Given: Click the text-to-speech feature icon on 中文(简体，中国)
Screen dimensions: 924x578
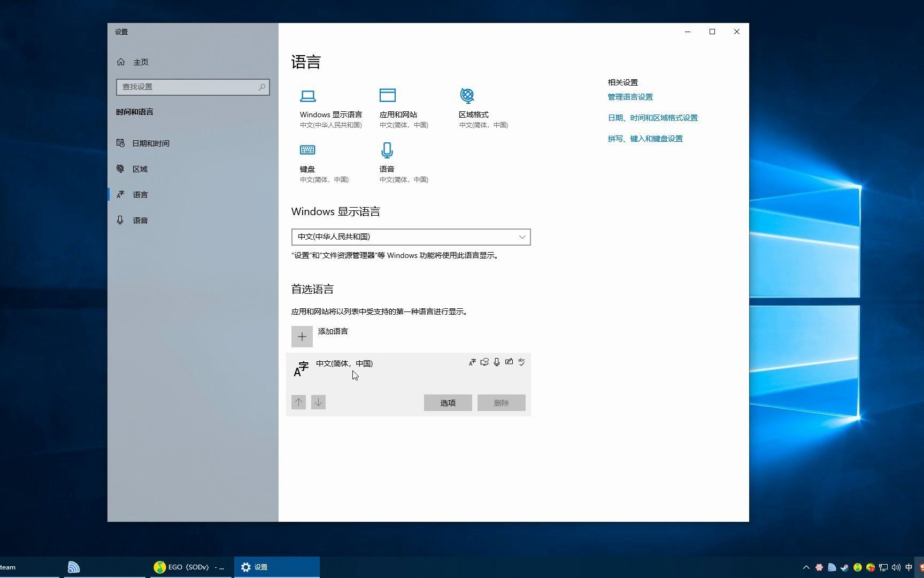Looking at the screenshot, I should pos(484,362).
